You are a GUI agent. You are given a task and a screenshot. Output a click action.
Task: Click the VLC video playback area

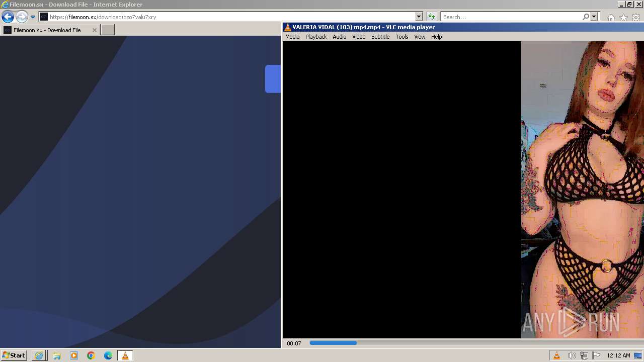(463, 190)
